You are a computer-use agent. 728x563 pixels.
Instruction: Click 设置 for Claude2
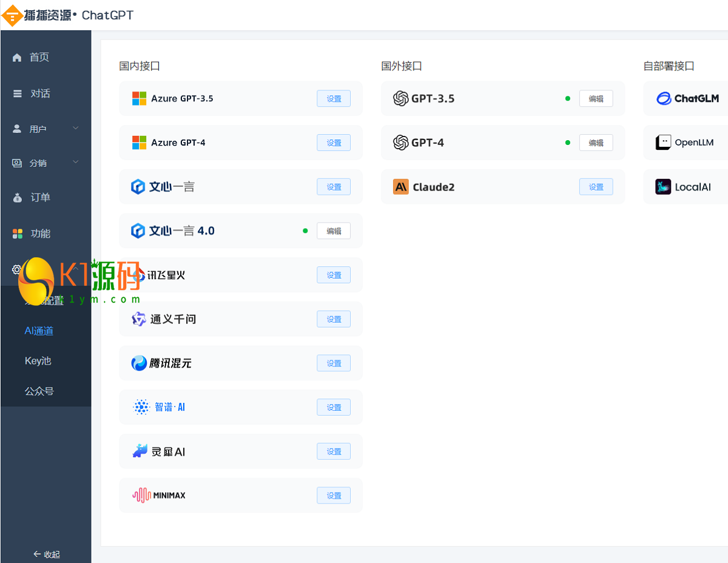(x=596, y=187)
